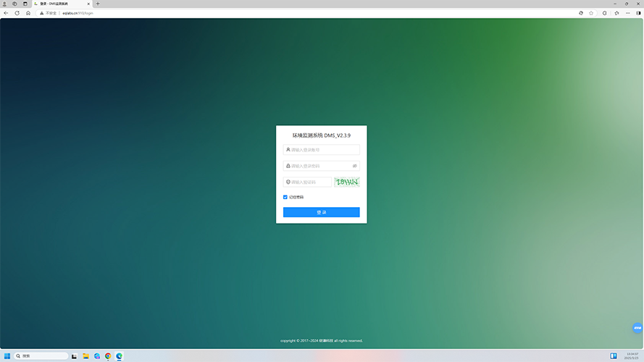Toggle password visibility eye icon

pyautogui.click(x=354, y=166)
